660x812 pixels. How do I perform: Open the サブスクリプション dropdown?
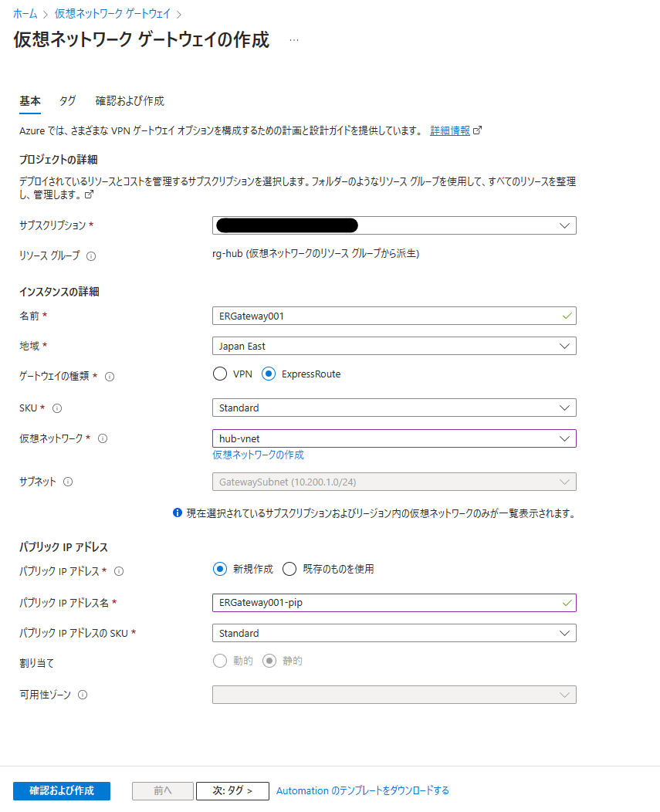pyautogui.click(x=394, y=225)
